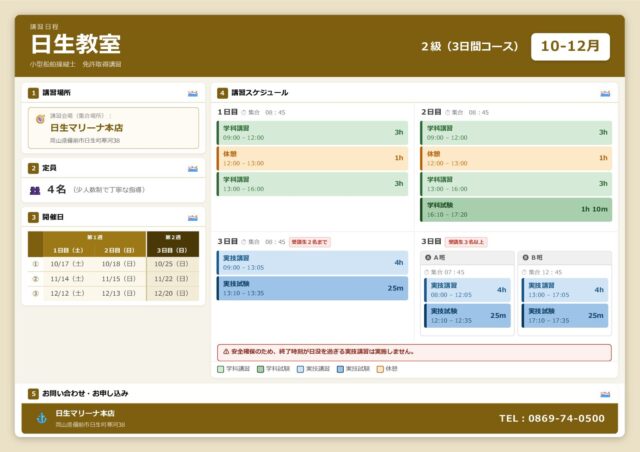Click number badge 3 beside 開催日

pos(33,217)
